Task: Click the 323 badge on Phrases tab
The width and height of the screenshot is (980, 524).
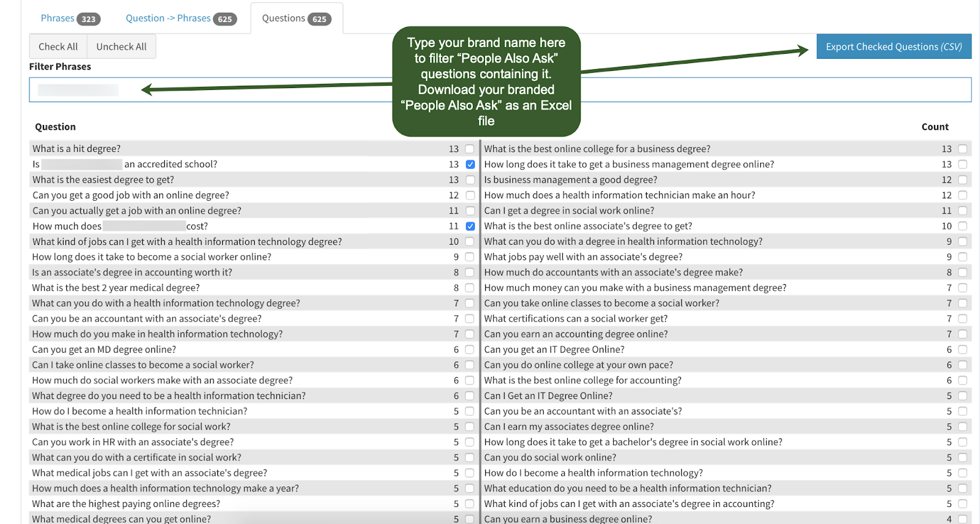Action: 89,19
